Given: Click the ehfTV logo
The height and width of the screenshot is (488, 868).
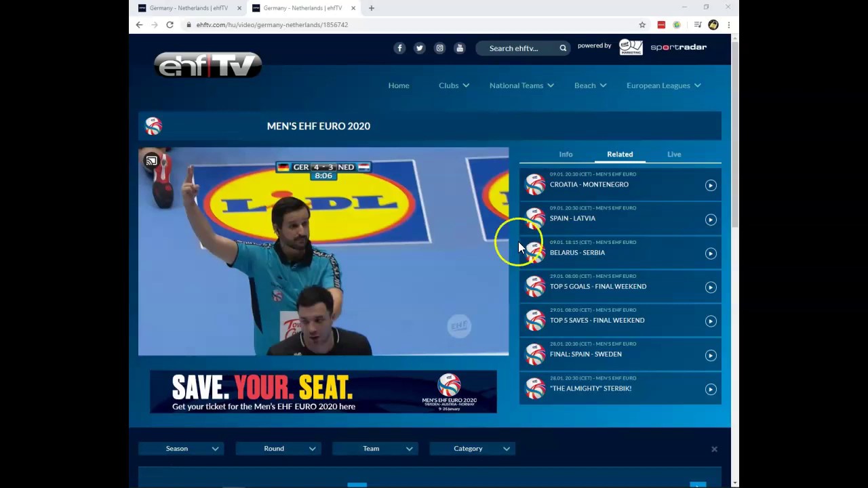Looking at the screenshot, I should [208, 65].
